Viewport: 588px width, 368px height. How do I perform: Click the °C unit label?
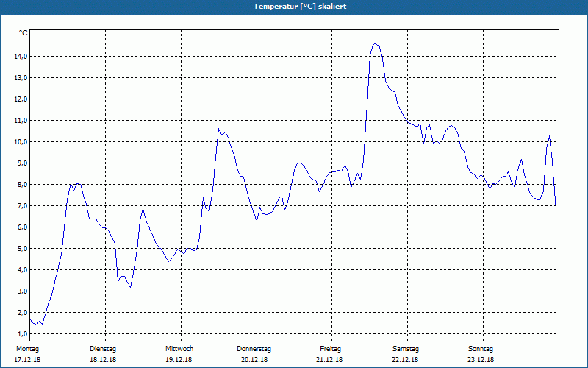(24, 33)
